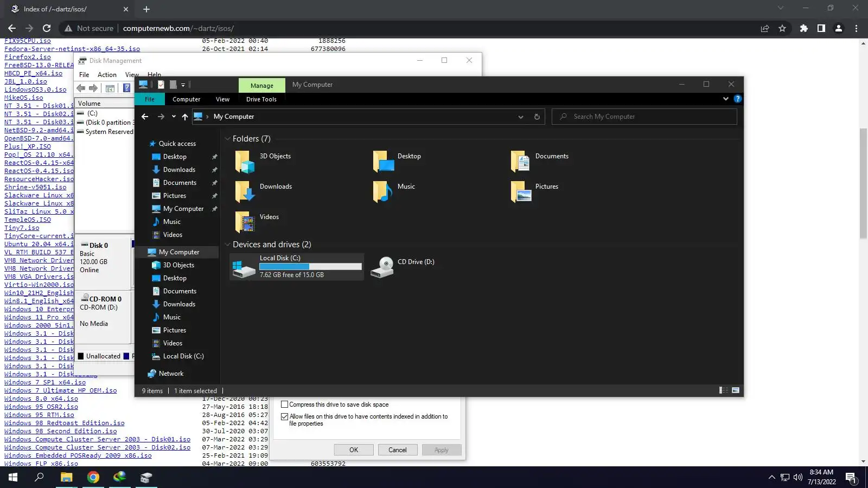The width and height of the screenshot is (868, 488).
Task: Click the Unallocated black legend swatch
Action: click(81, 356)
